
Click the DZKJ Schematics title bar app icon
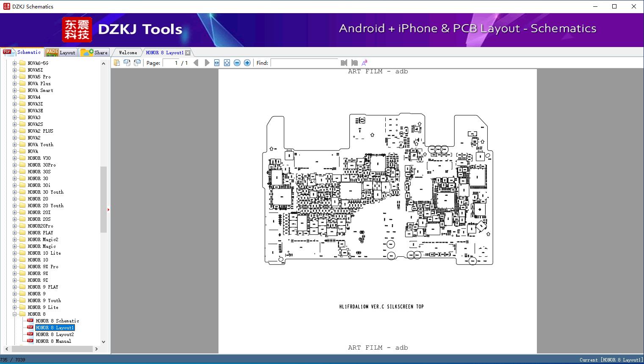(x=6, y=6)
